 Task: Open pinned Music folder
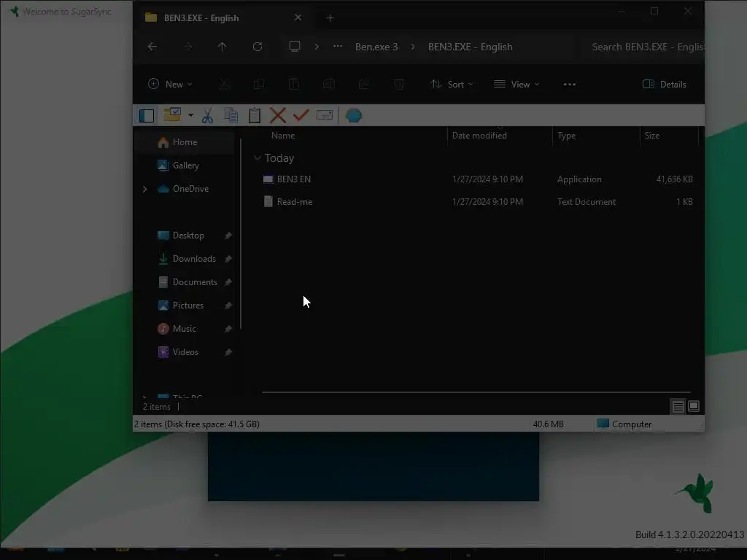[x=184, y=329]
